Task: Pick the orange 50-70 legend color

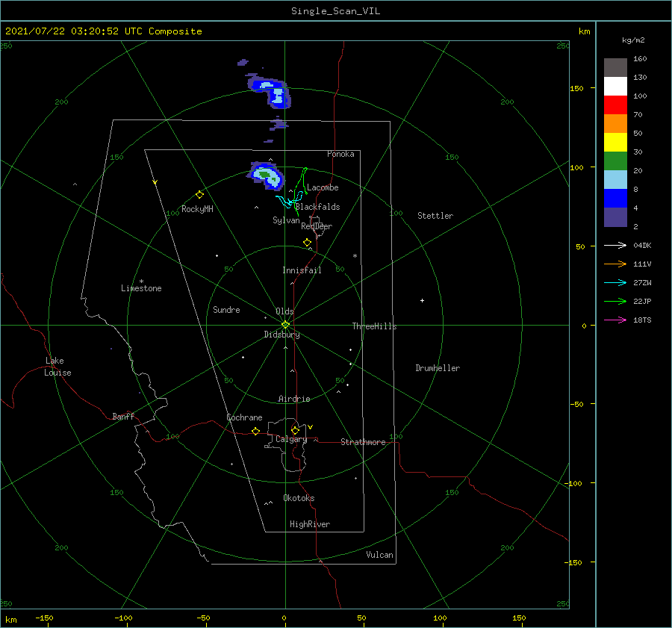Action: coord(615,124)
